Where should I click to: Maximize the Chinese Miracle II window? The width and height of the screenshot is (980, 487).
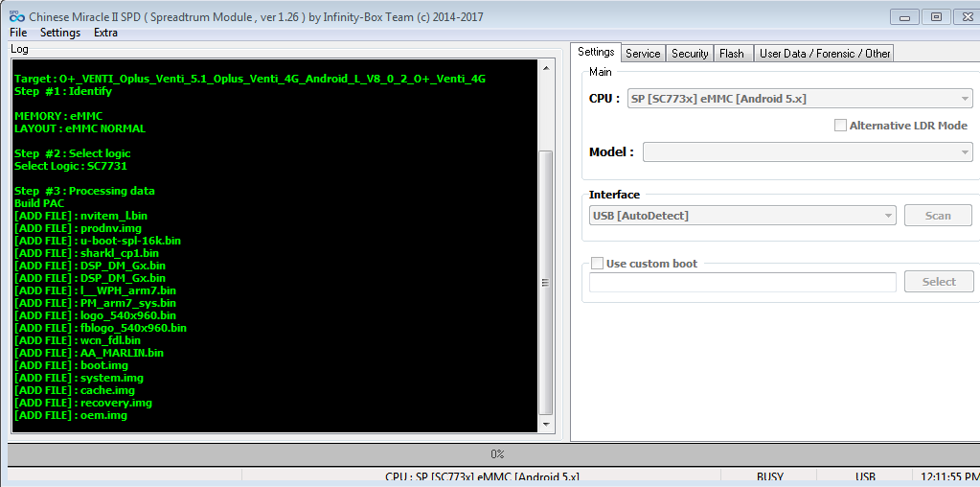[936, 17]
